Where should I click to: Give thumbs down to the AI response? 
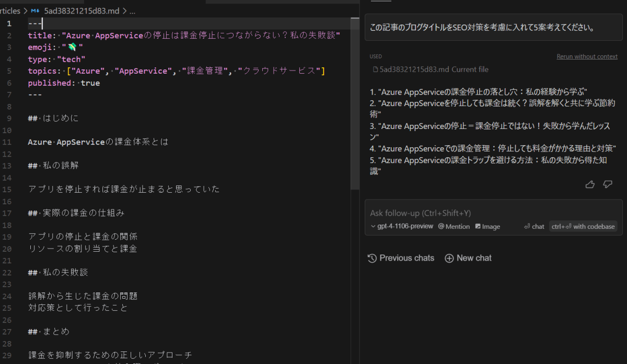pos(607,184)
